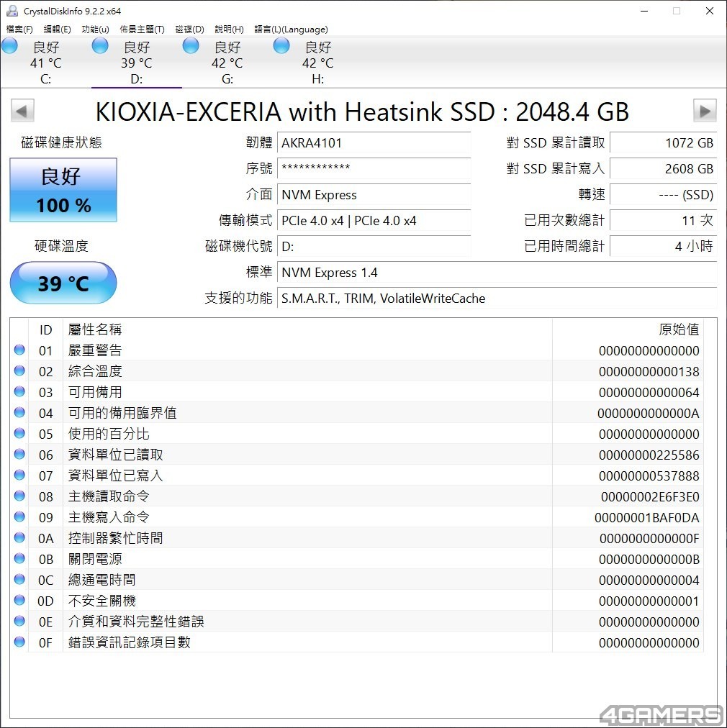The image size is (727, 728).
Task: Click the 轉速 value ---- (SSD)
Action: tap(664, 194)
